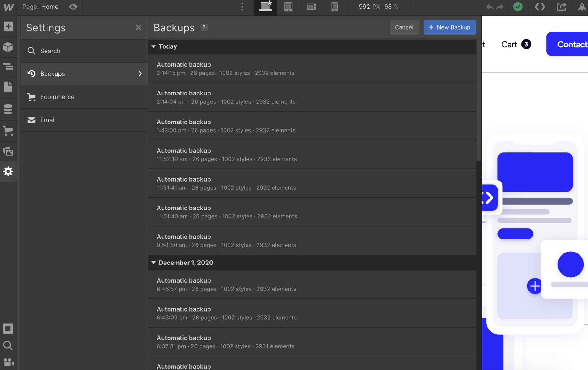Switch to tablet breakpoint view
The height and width of the screenshot is (370, 588).
coord(288,7)
